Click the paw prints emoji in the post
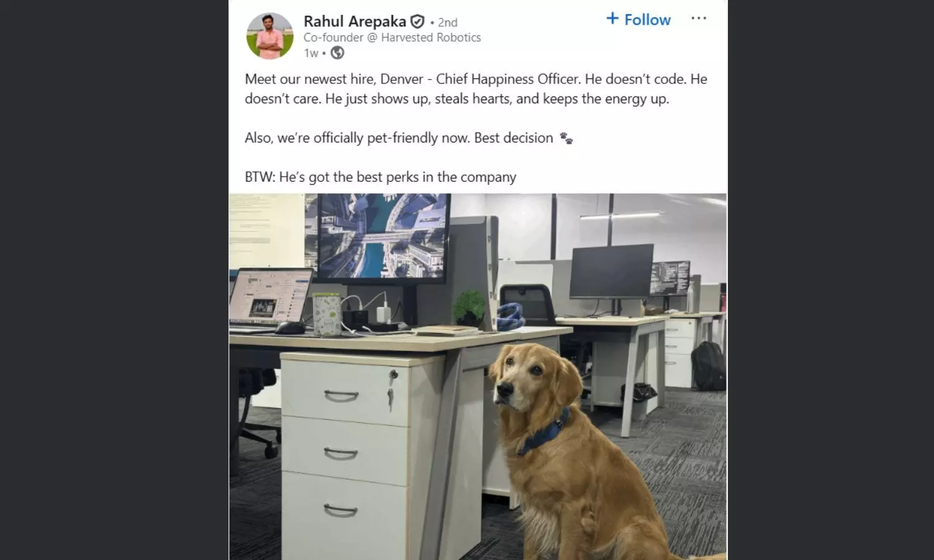 click(x=566, y=138)
